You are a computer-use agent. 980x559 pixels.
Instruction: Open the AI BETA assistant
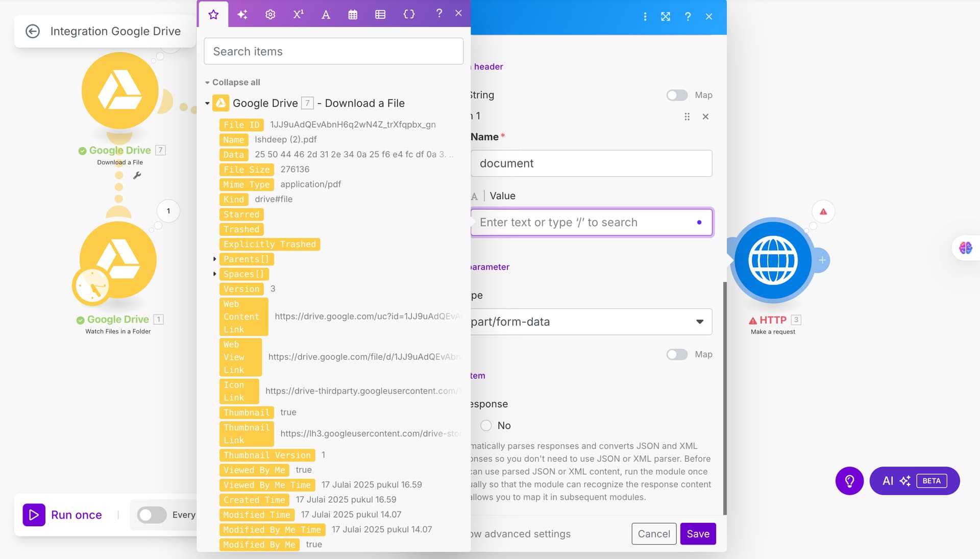[x=915, y=481]
